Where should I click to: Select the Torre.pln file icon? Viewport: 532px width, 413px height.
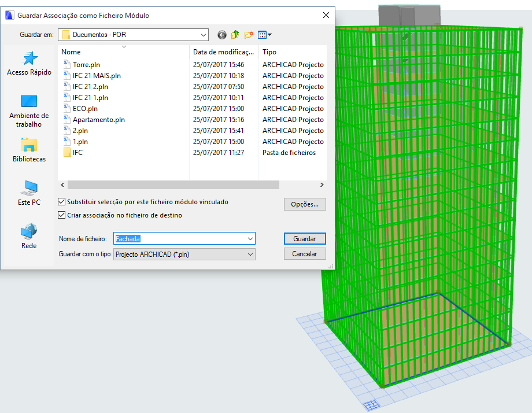(67, 64)
